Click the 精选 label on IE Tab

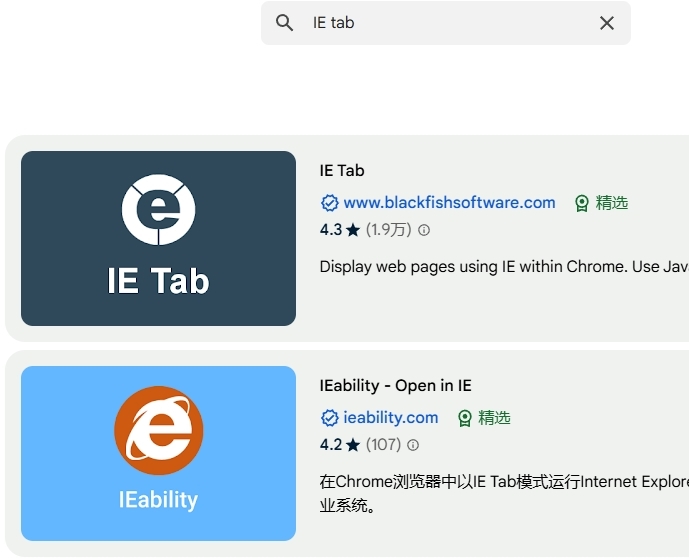click(612, 203)
